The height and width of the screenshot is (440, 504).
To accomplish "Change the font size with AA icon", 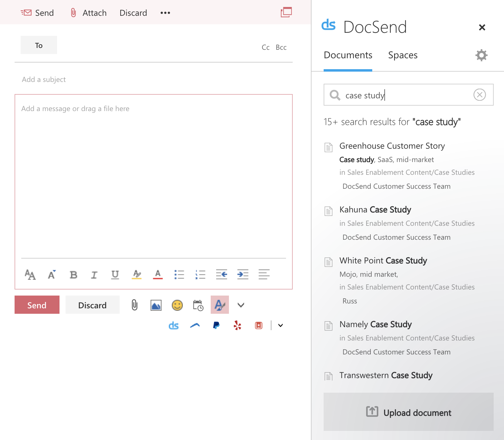I will pos(30,275).
